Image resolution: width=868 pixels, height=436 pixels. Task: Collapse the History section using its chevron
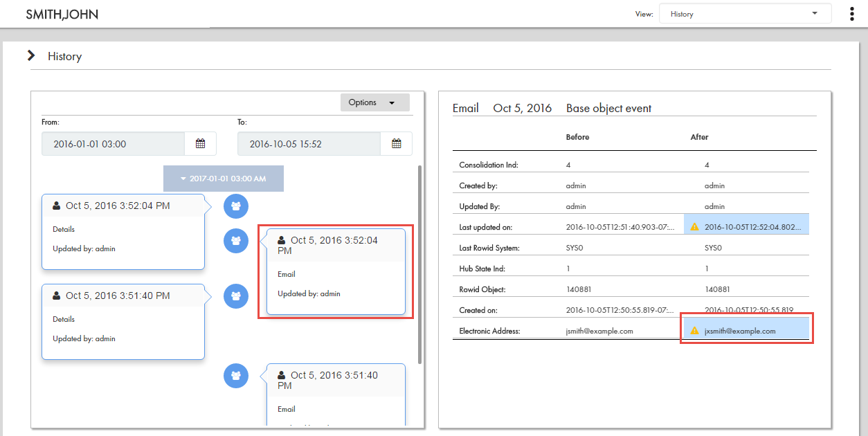point(30,55)
